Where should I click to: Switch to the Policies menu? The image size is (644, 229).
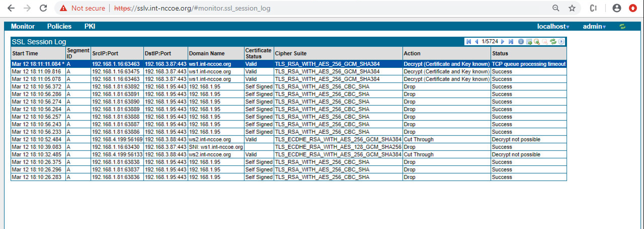tap(59, 26)
